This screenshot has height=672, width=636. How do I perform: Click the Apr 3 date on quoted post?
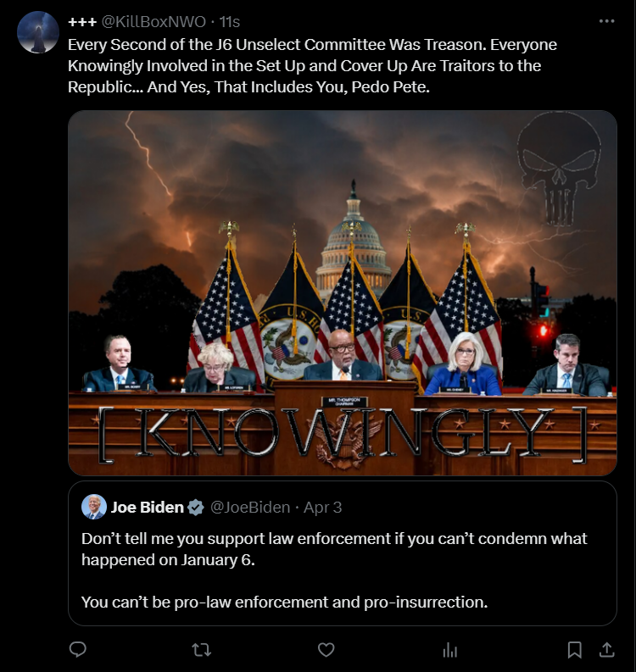pos(322,508)
